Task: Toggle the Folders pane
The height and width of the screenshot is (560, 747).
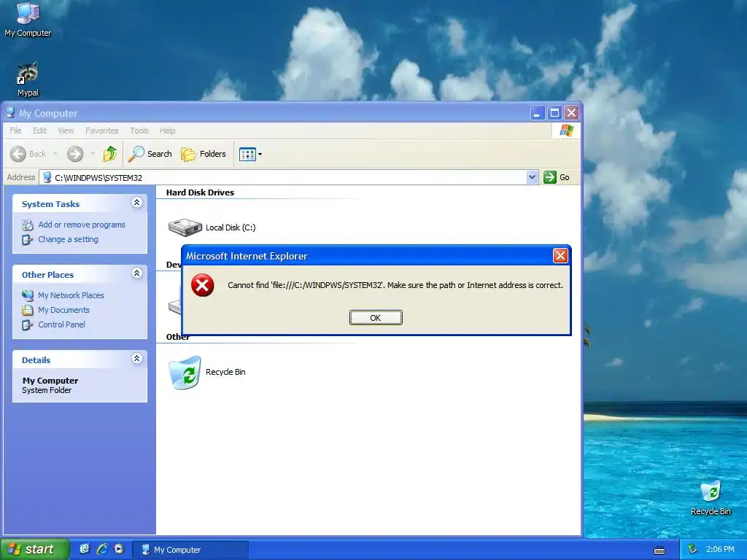Action: [x=204, y=154]
